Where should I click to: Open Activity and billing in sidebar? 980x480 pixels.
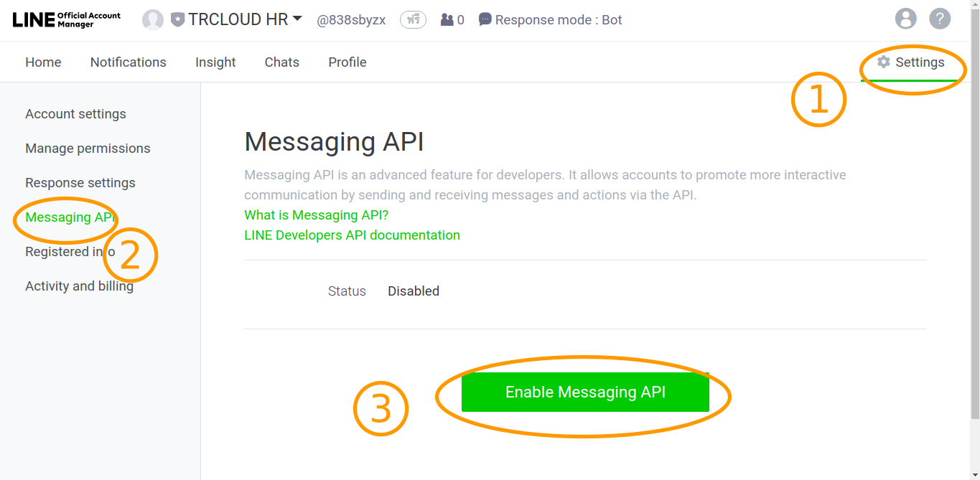pyautogui.click(x=79, y=286)
